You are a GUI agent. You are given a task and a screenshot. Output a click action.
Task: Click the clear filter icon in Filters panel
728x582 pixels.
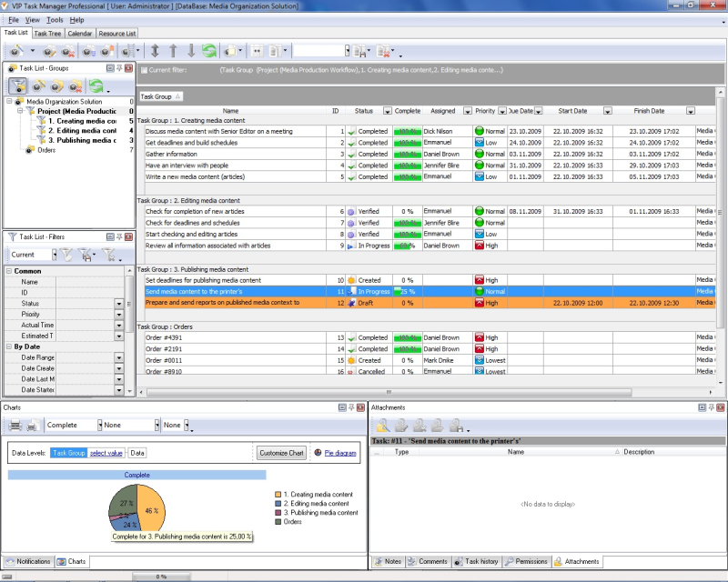[x=66, y=255]
